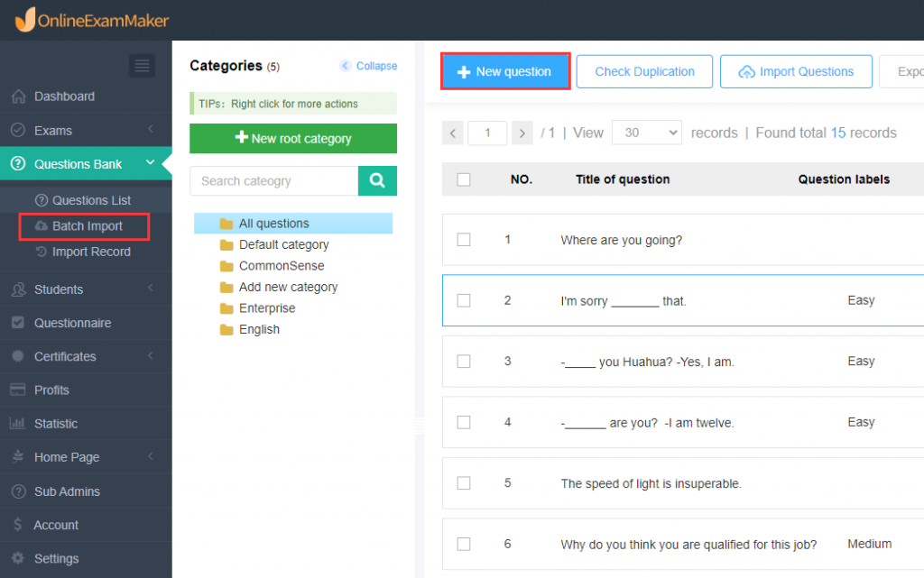Click the Statistic chart icon
This screenshot has height=578, width=924.
coord(18,423)
